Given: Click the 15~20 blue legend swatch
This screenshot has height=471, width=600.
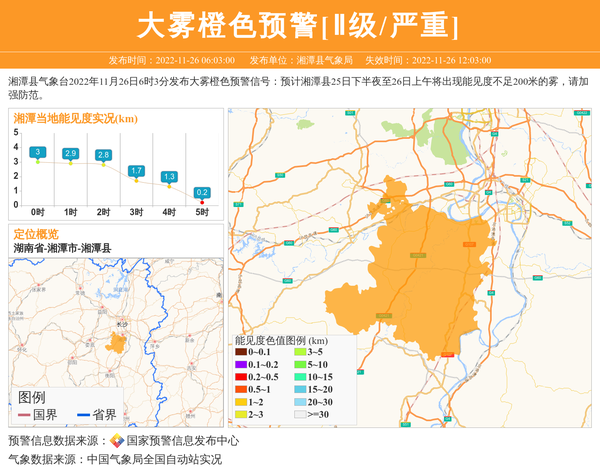Looking at the screenshot, I should pyautogui.click(x=300, y=389).
